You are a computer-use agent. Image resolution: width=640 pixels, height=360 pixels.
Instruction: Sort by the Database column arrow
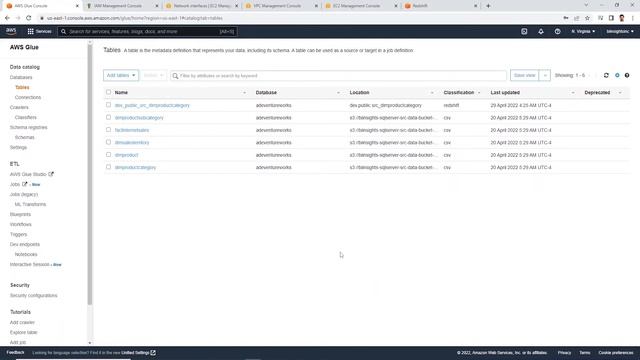click(x=338, y=93)
